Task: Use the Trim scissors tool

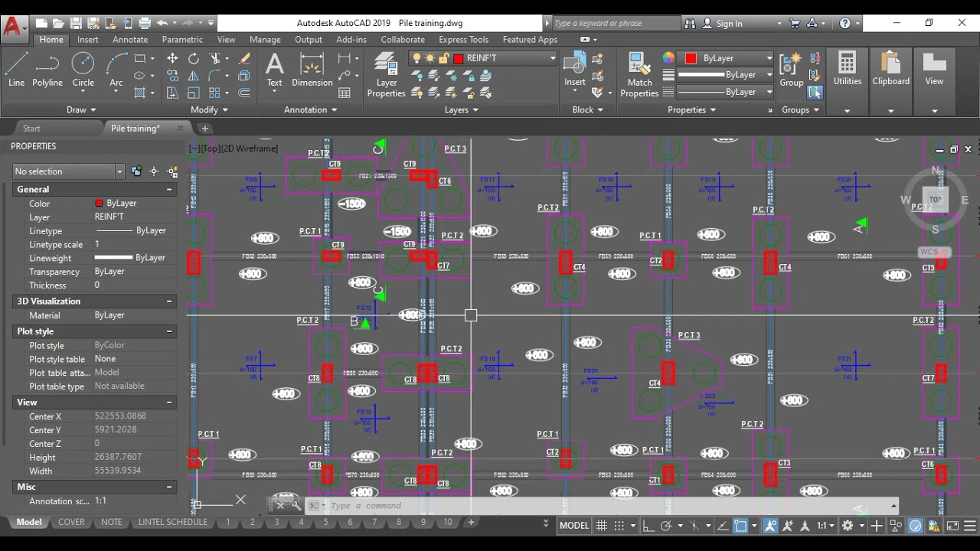Action: (x=216, y=58)
